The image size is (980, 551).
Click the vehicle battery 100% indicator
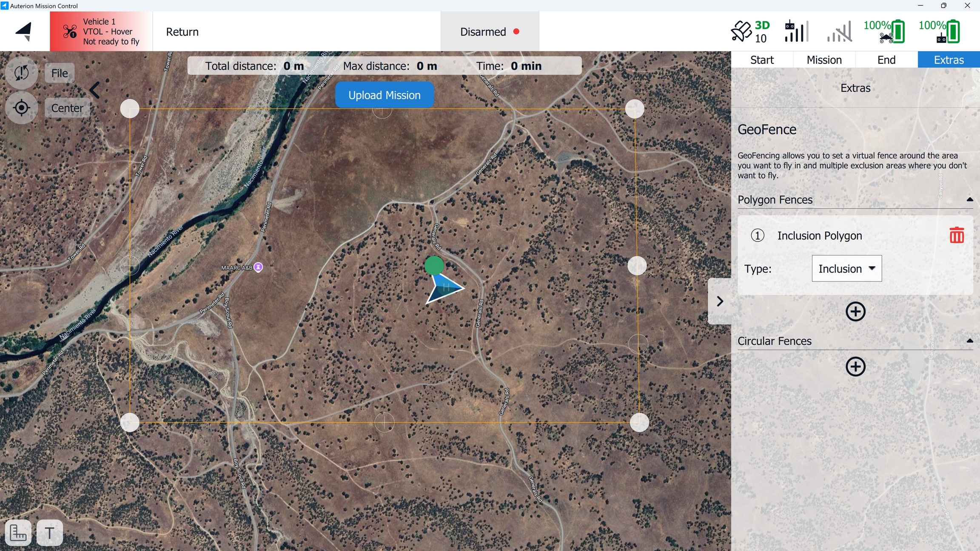tap(884, 31)
